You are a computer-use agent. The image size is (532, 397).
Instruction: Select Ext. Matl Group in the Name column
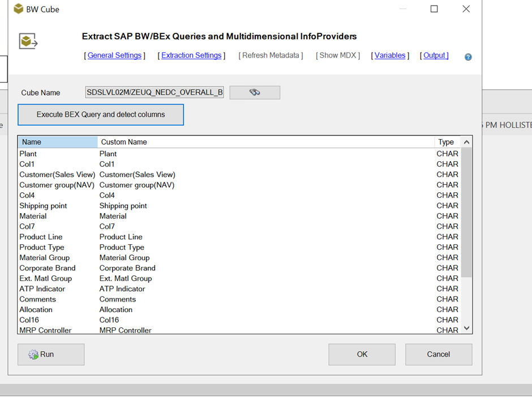[46, 279]
